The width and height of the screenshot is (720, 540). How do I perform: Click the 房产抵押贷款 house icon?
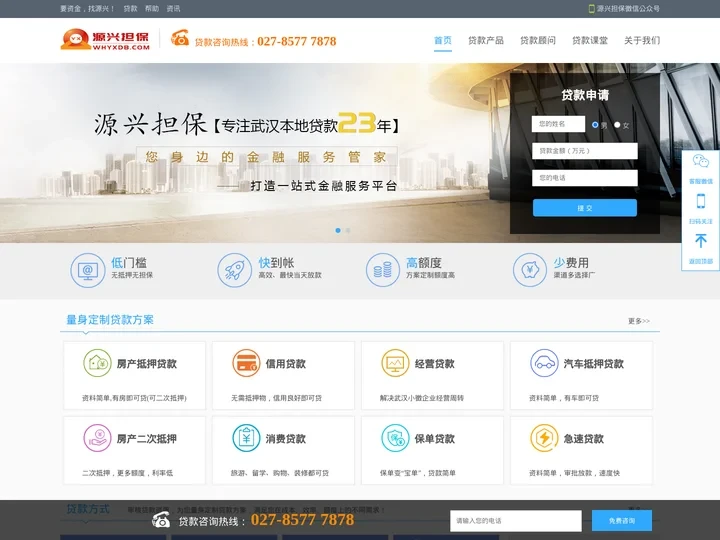(97, 363)
